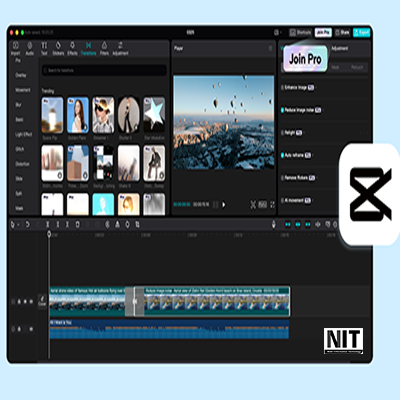The height and width of the screenshot is (400, 400).
Task: Open the preview zoom scan icon
Action: pyautogui.click(x=253, y=205)
